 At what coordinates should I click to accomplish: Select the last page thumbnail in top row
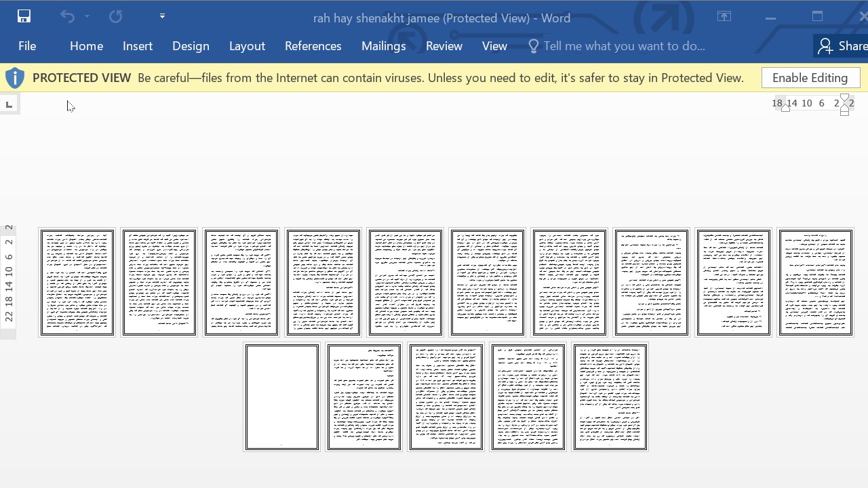(815, 283)
